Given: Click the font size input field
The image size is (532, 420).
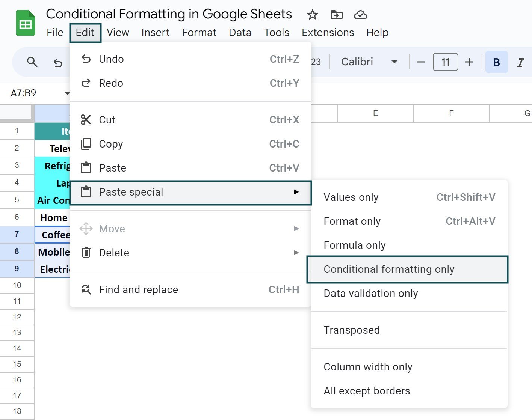Looking at the screenshot, I should pos(445,62).
